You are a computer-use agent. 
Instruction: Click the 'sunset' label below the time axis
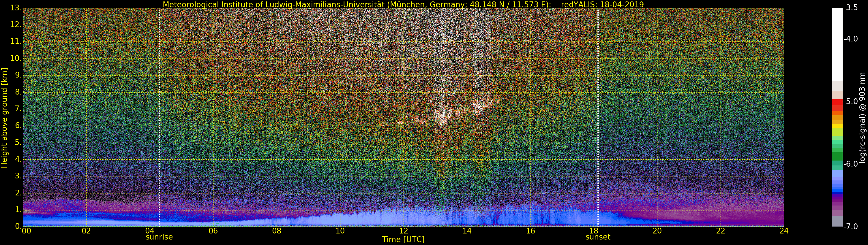tap(598, 237)
